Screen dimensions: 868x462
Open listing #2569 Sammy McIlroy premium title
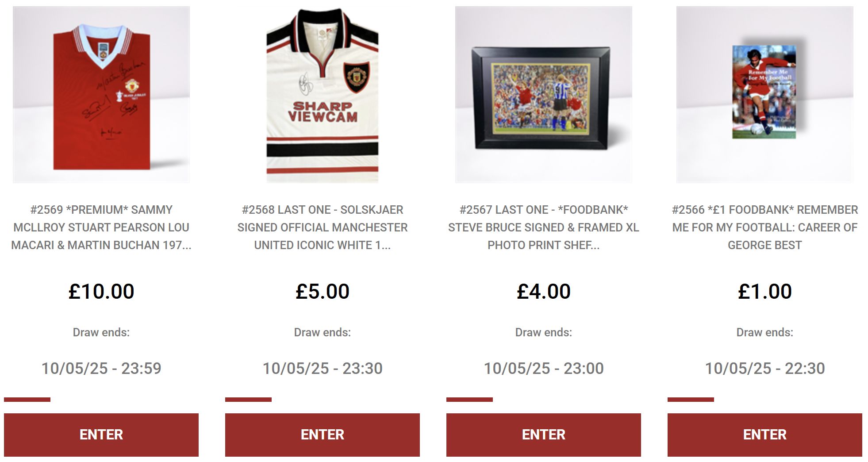pos(101,227)
